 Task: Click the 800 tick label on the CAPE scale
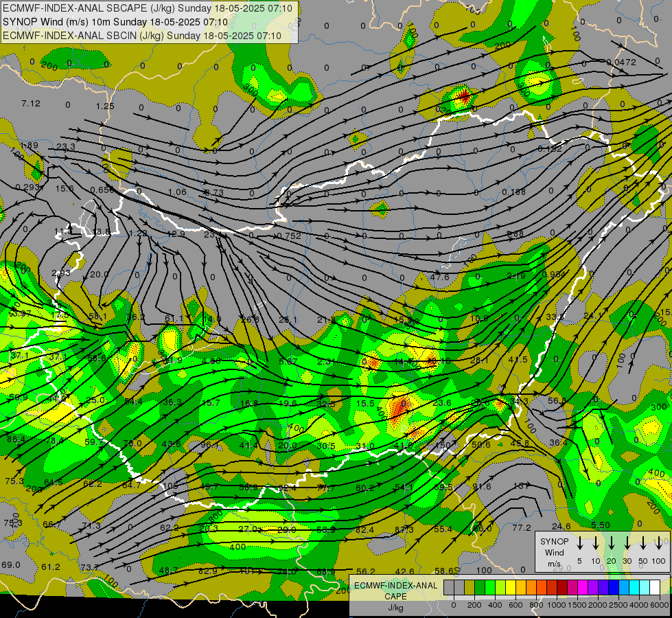pyautogui.click(x=536, y=605)
